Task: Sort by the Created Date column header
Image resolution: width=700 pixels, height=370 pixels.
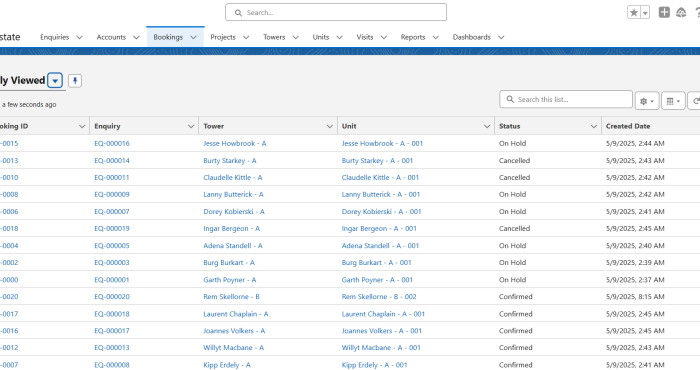Action: (628, 126)
